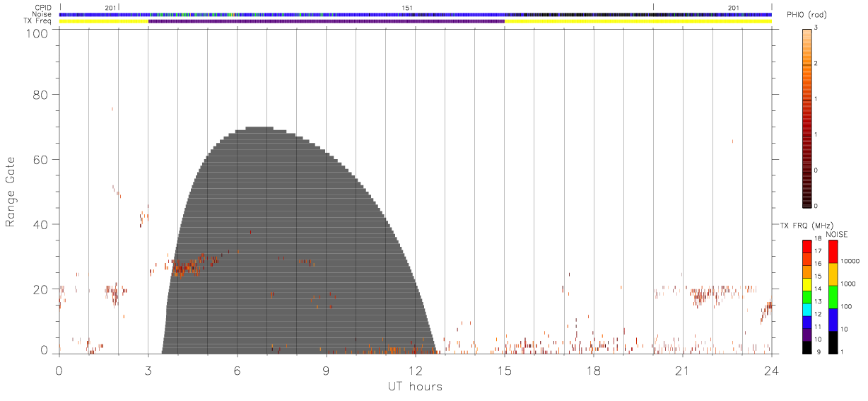This screenshot has width=868, height=401.
Task: Click the CPID label at top left
Action: (x=42, y=8)
